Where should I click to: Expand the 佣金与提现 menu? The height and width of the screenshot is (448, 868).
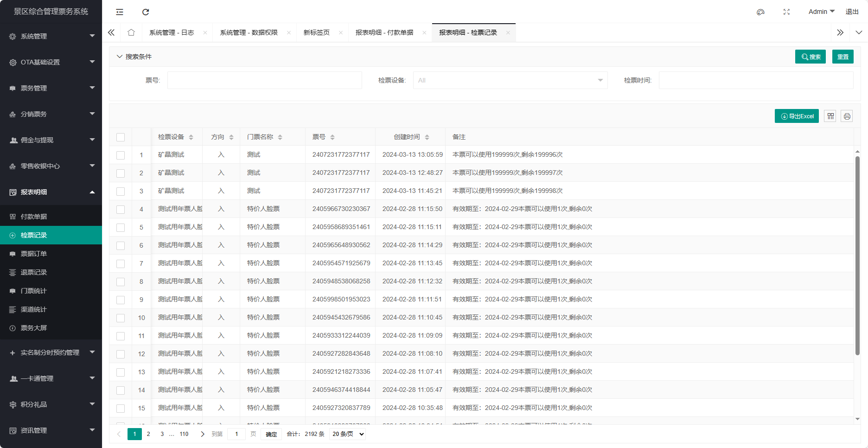(x=51, y=140)
